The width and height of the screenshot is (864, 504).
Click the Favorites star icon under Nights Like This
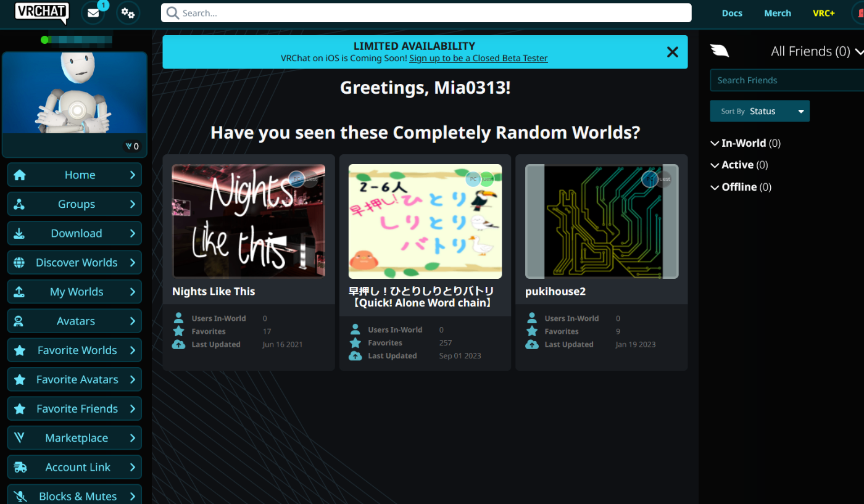178,331
